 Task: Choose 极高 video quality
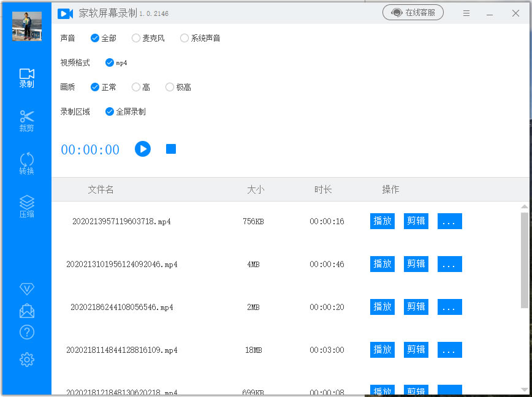tap(169, 87)
